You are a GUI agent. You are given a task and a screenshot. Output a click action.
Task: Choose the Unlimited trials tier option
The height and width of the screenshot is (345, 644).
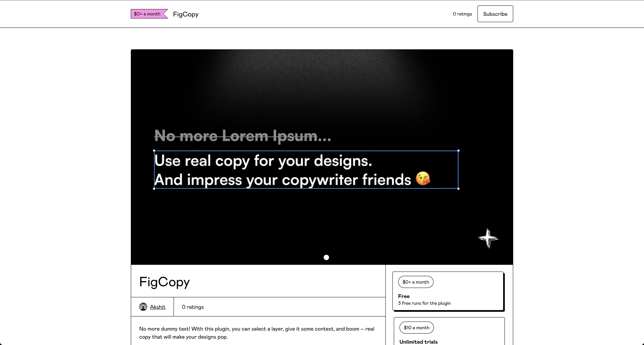point(418,341)
